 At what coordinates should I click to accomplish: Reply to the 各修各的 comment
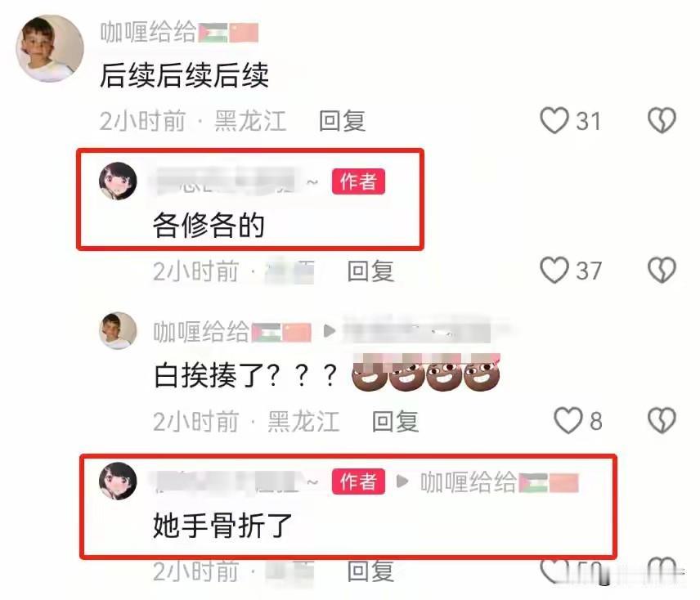tap(370, 271)
